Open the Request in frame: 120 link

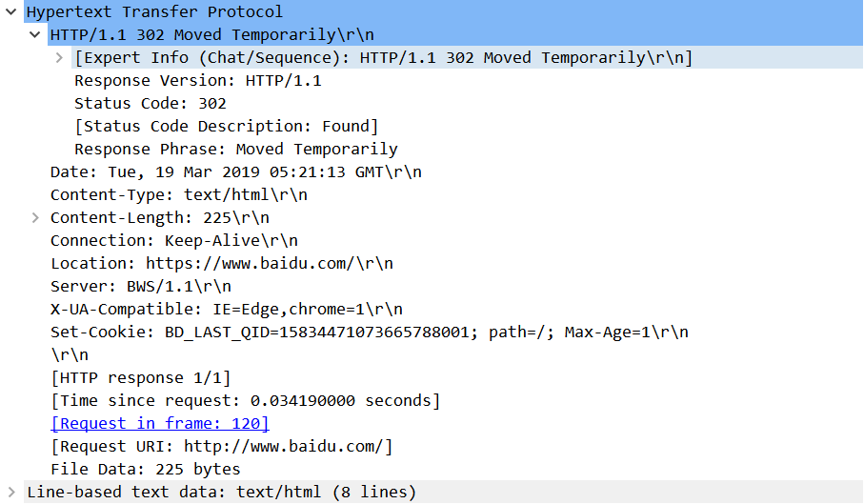pos(160,424)
